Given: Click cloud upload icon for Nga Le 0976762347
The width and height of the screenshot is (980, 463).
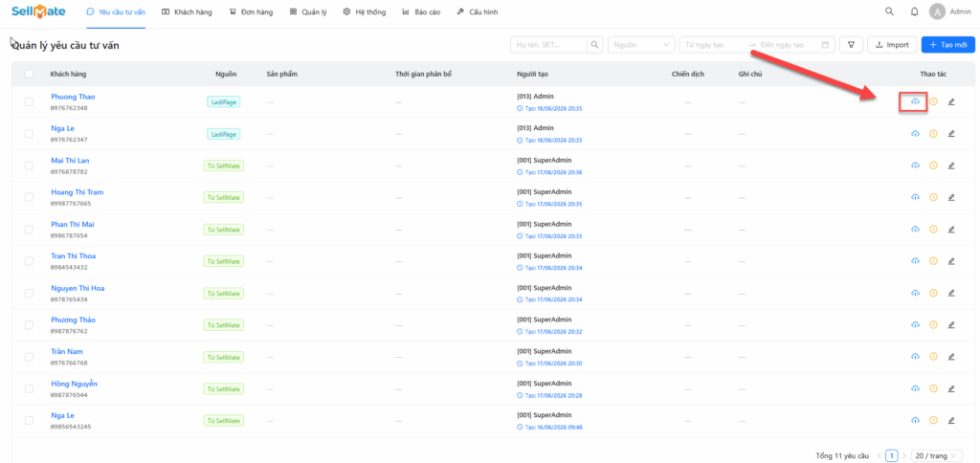Looking at the screenshot, I should pos(915,134).
